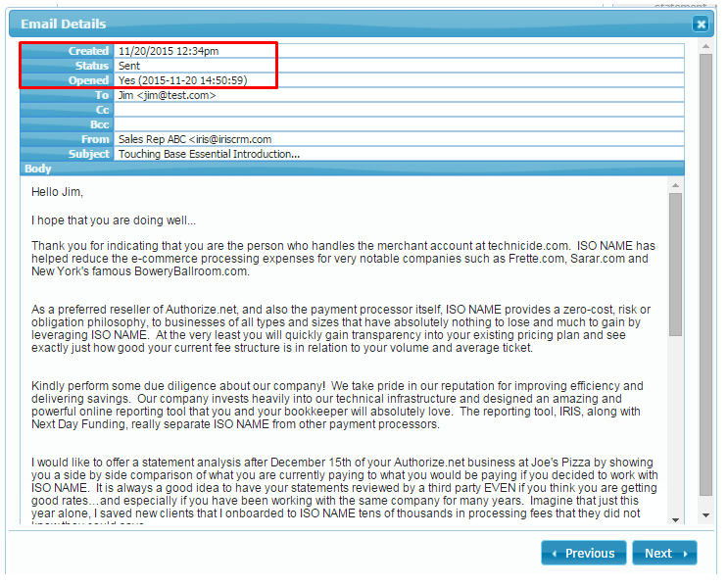Click the subject Touching Base Essential Introduction

click(209, 154)
